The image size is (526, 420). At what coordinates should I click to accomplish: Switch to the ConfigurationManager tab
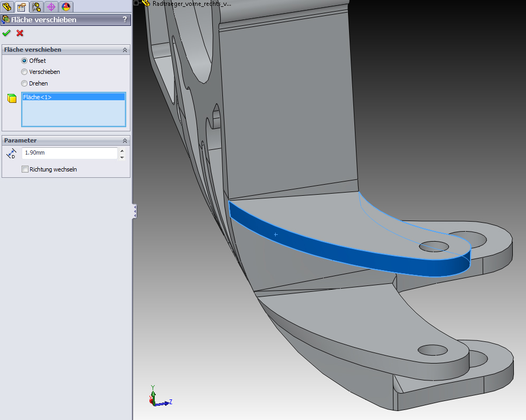[36, 7]
